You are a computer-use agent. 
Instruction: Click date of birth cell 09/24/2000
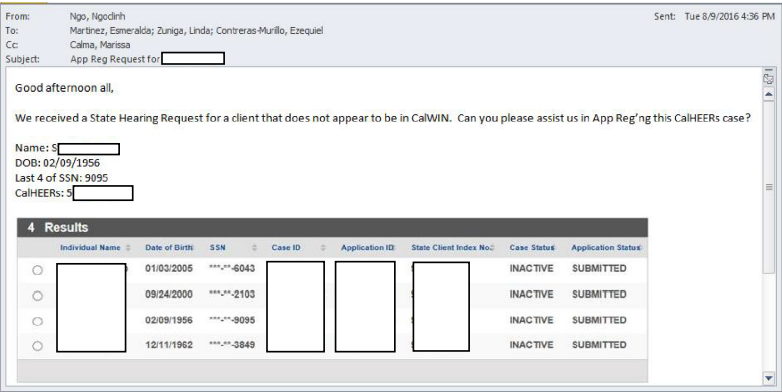[x=169, y=294]
